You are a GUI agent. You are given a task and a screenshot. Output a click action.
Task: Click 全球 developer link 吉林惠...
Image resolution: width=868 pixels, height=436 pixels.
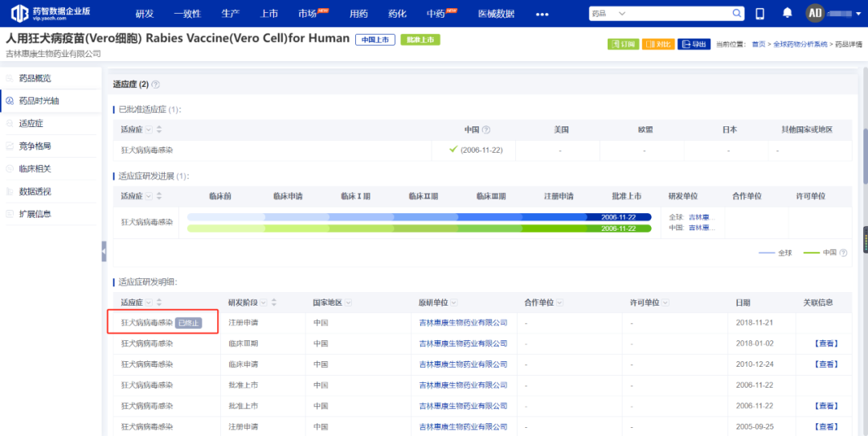click(x=702, y=217)
